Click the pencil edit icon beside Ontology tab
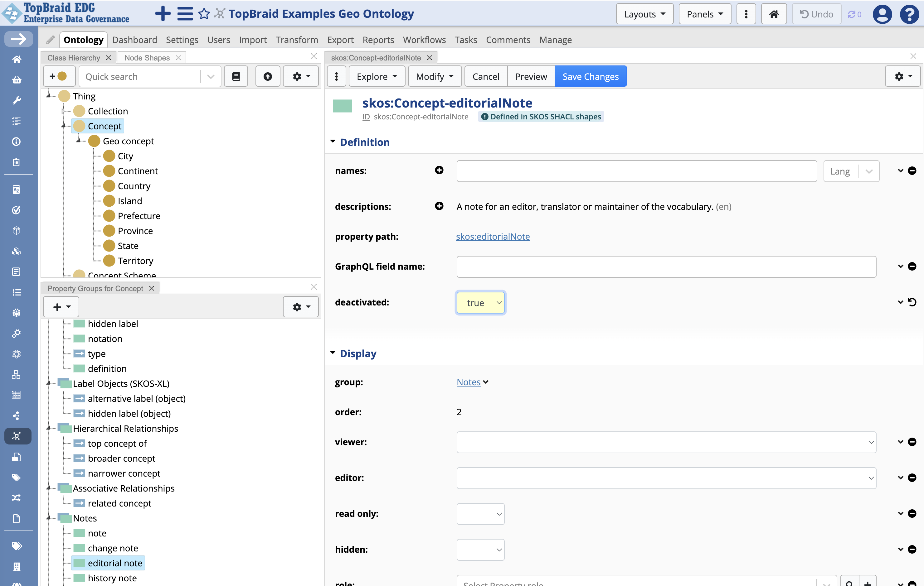The height and width of the screenshot is (586, 924). pyautogui.click(x=50, y=40)
